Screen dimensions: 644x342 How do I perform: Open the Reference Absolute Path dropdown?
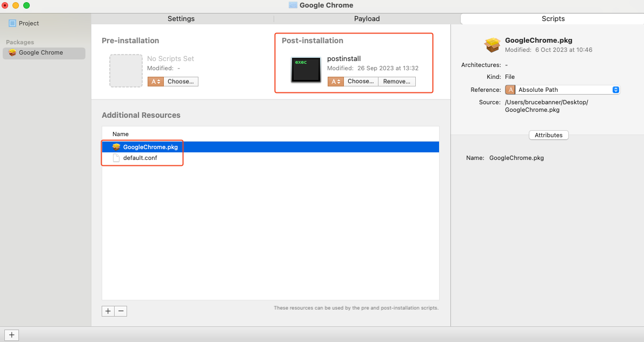click(x=562, y=90)
